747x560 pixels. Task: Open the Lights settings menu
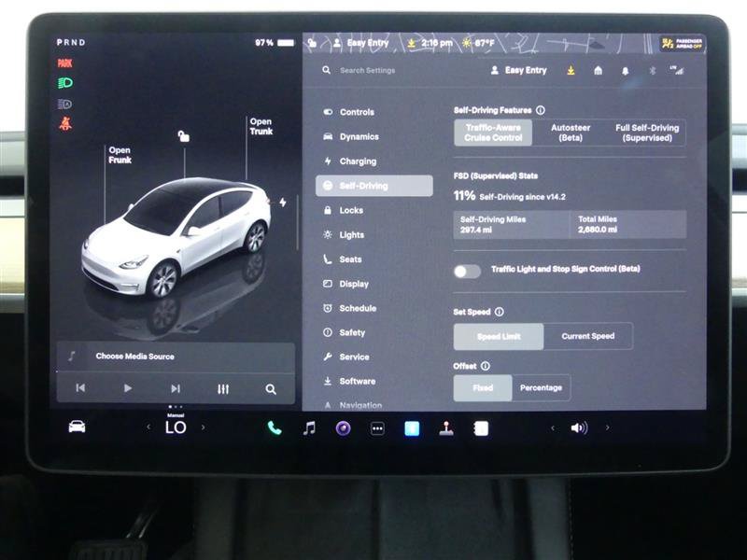tap(374, 235)
